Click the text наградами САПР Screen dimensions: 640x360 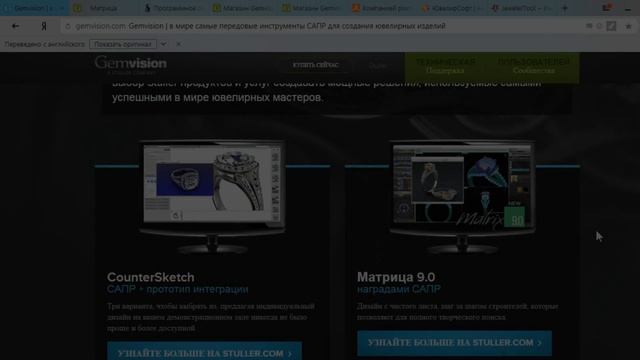399,289
